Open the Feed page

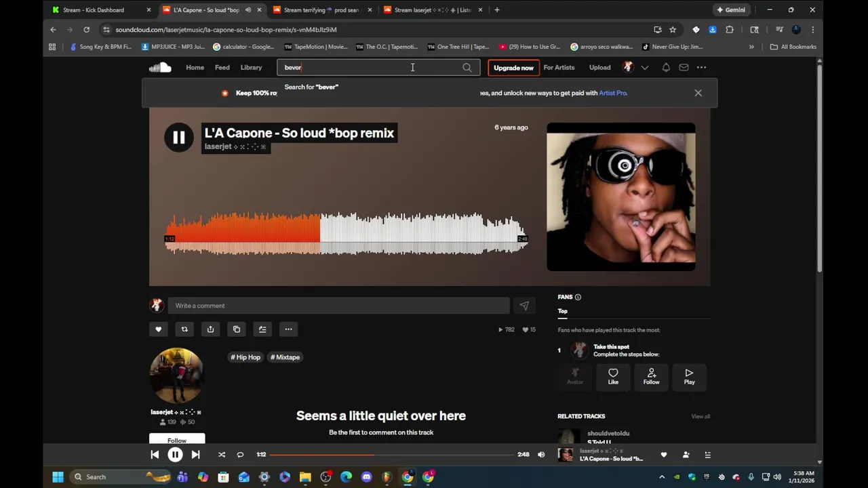tap(222, 67)
